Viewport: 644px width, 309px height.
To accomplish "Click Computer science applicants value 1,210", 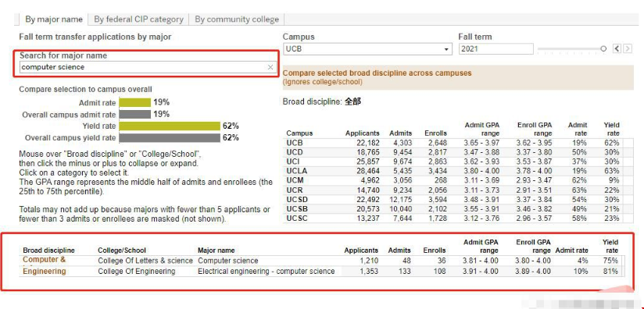I will [x=368, y=261].
